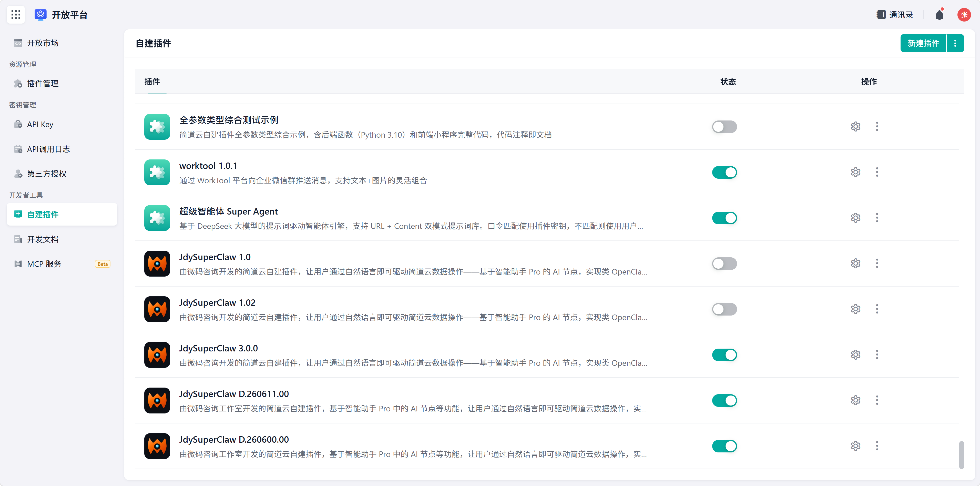Viewport: 980px width, 486px height.
Task: Click the JdySuperClaw 3.0.0 plugin name
Action: coord(218,349)
